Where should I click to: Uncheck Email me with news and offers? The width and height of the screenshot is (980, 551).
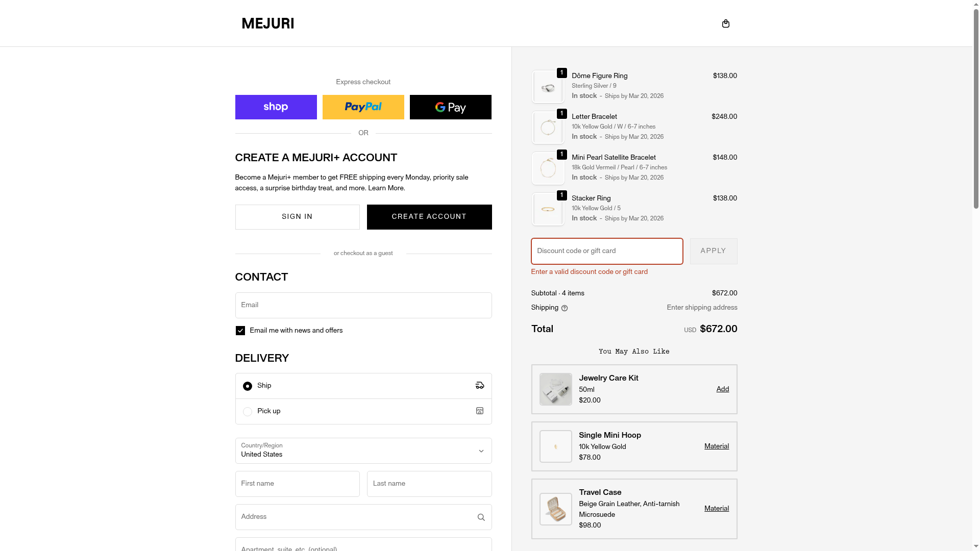pos(240,331)
